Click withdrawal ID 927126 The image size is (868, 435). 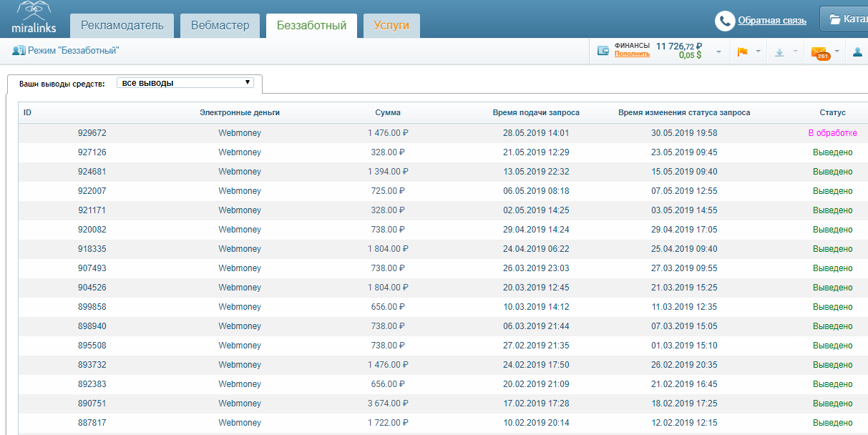(92, 152)
